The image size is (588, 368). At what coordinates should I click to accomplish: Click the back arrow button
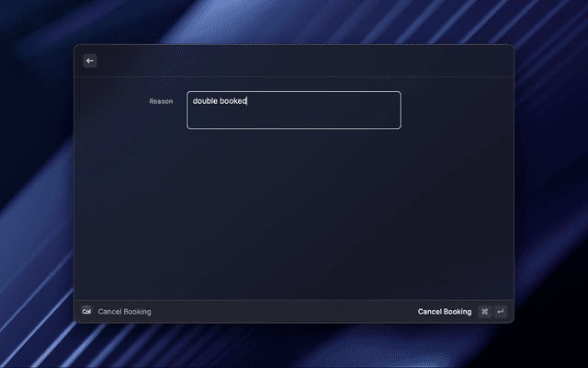[90, 61]
